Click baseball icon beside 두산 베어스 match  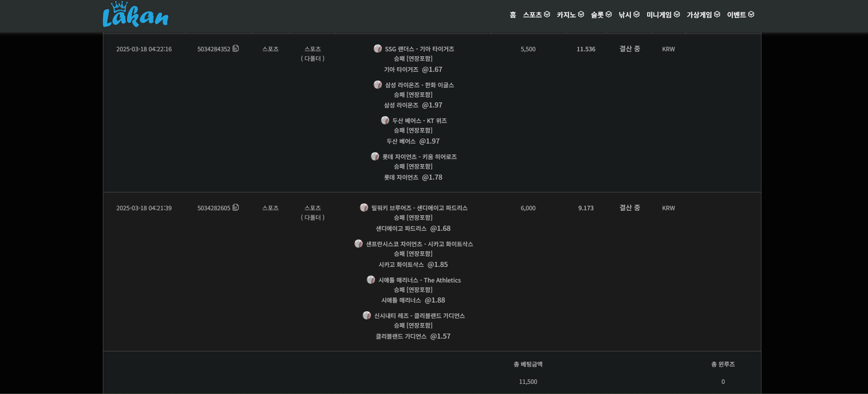[x=385, y=120]
